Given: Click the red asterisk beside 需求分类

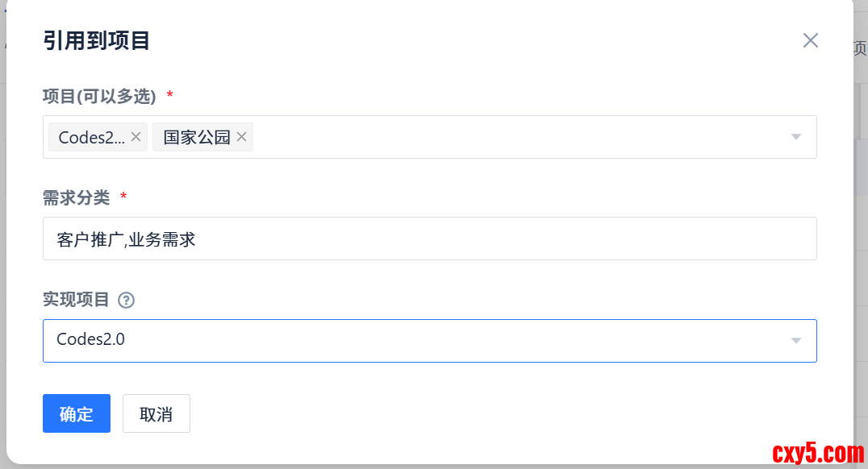Looking at the screenshot, I should [x=123, y=197].
